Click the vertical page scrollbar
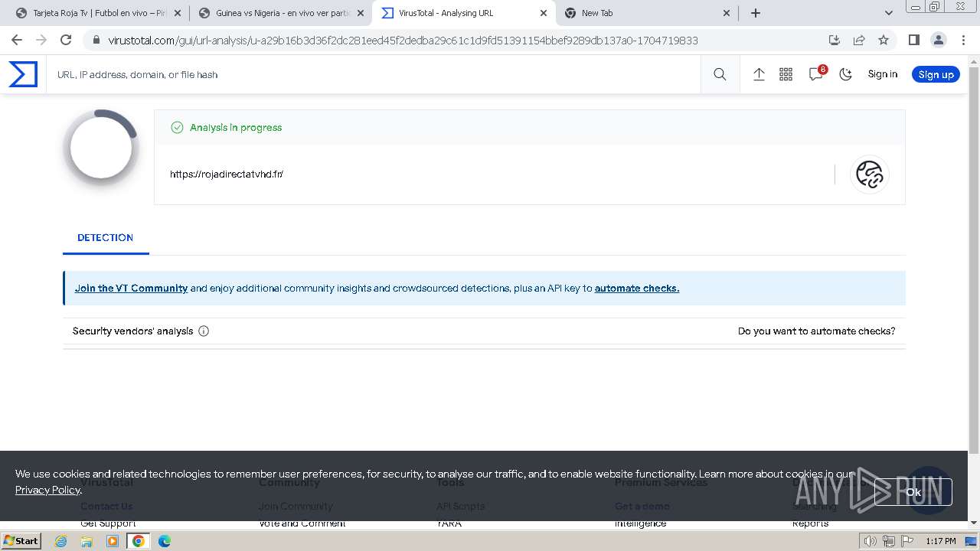Screen dimensions: 980x551 974,261
